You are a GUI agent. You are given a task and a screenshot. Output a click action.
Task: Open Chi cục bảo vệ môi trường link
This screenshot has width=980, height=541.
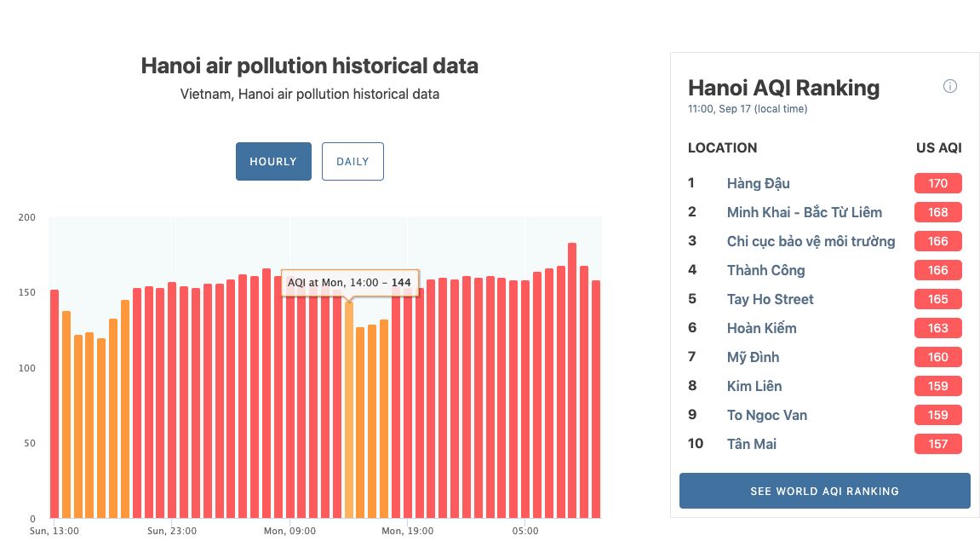[811, 241]
